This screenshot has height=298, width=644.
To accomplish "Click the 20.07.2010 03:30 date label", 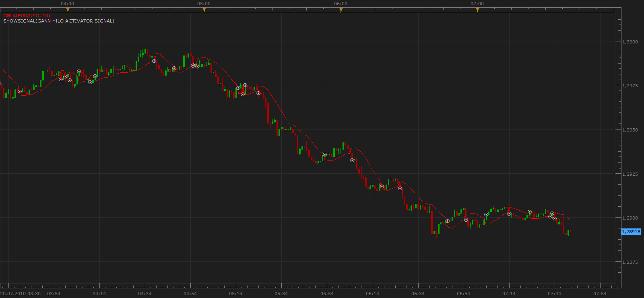I will point(21,294).
